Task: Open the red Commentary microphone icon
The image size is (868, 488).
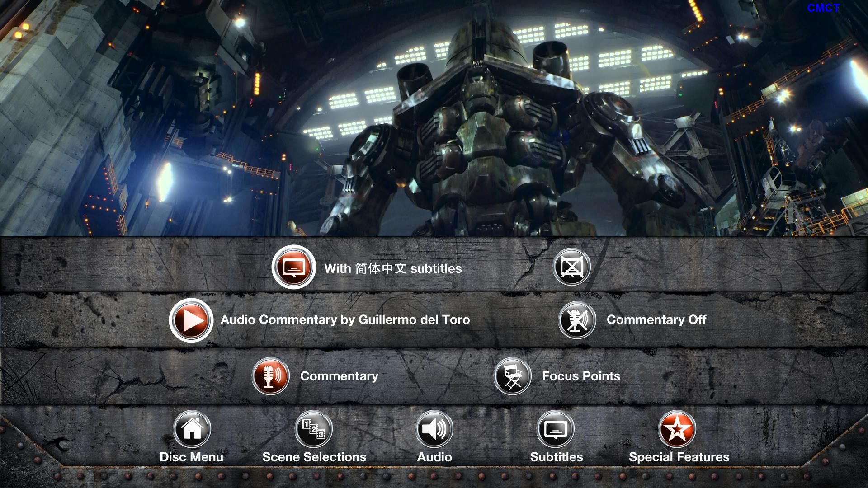Action: [x=270, y=376]
